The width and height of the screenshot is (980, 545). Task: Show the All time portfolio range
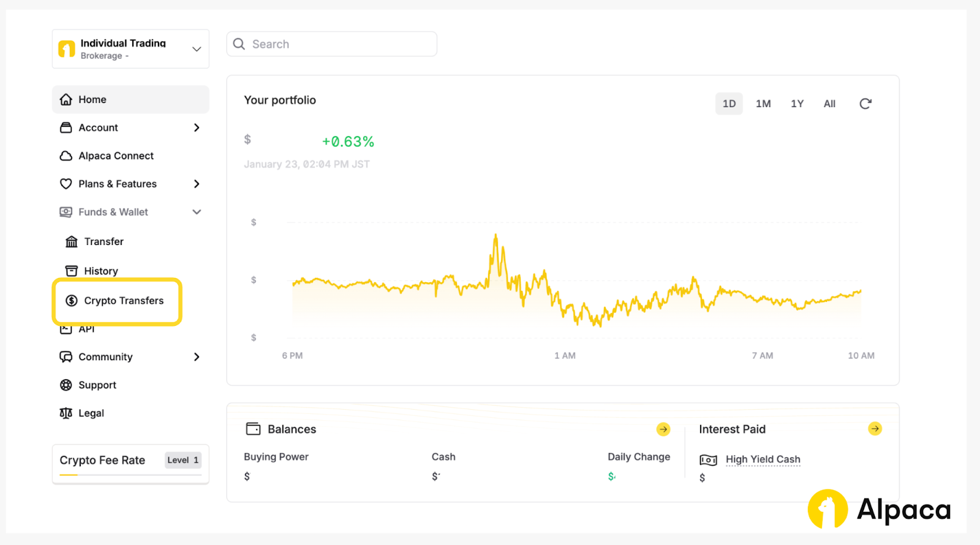click(x=829, y=104)
